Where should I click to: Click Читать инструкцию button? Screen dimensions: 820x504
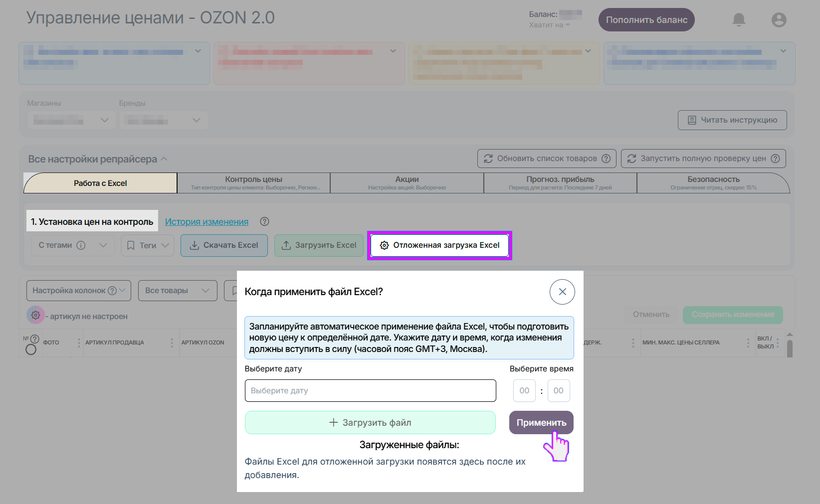[732, 120]
